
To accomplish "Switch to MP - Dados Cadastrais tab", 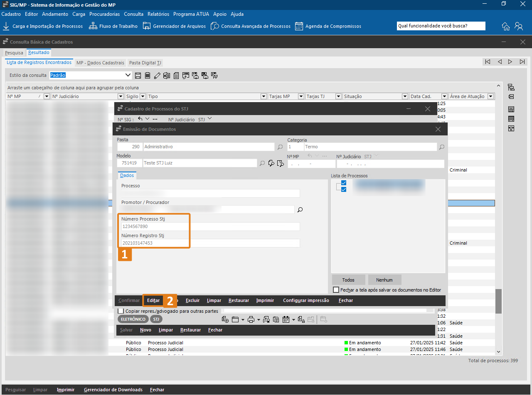I will [x=100, y=63].
